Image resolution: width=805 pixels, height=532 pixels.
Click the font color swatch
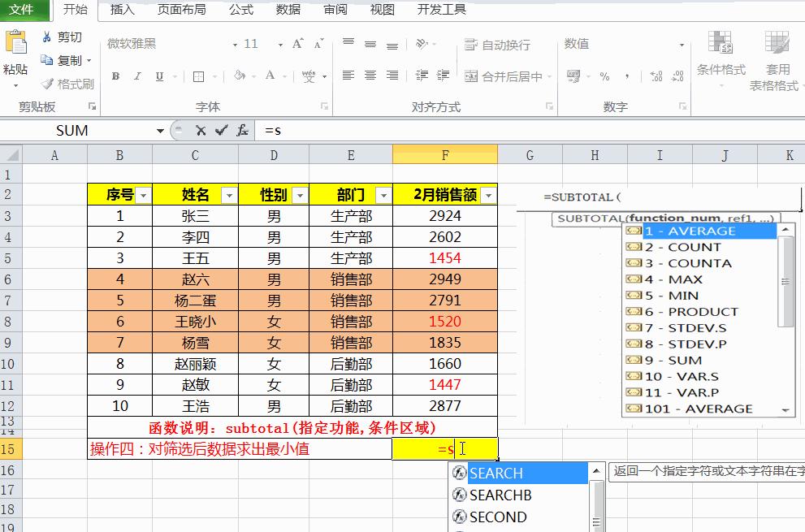pyautogui.click(x=270, y=76)
